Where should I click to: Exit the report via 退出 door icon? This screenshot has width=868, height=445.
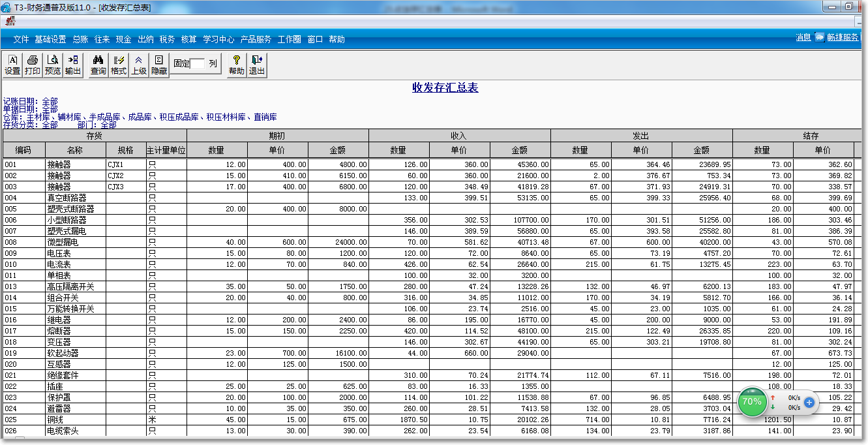(256, 64)
